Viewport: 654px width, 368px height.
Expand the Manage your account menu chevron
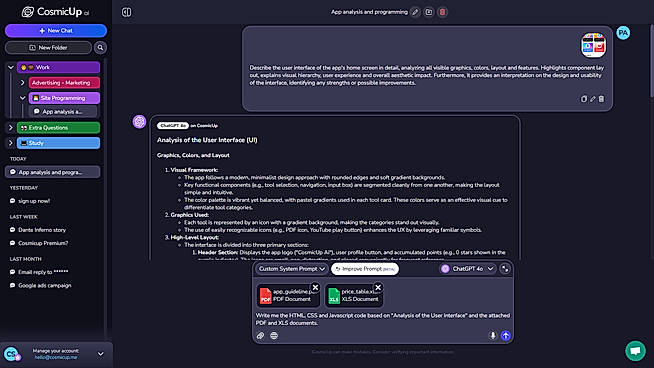pyautogui.click(x=101, y=354)
